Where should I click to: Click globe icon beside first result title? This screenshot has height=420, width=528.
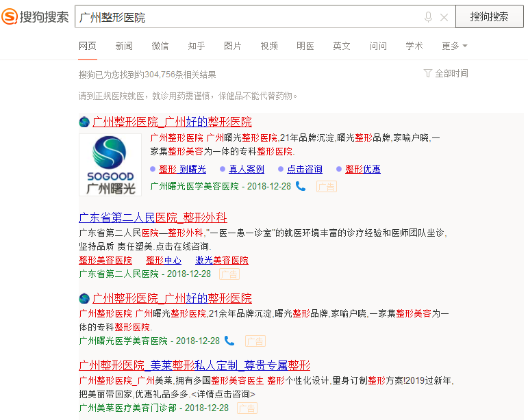84,122
